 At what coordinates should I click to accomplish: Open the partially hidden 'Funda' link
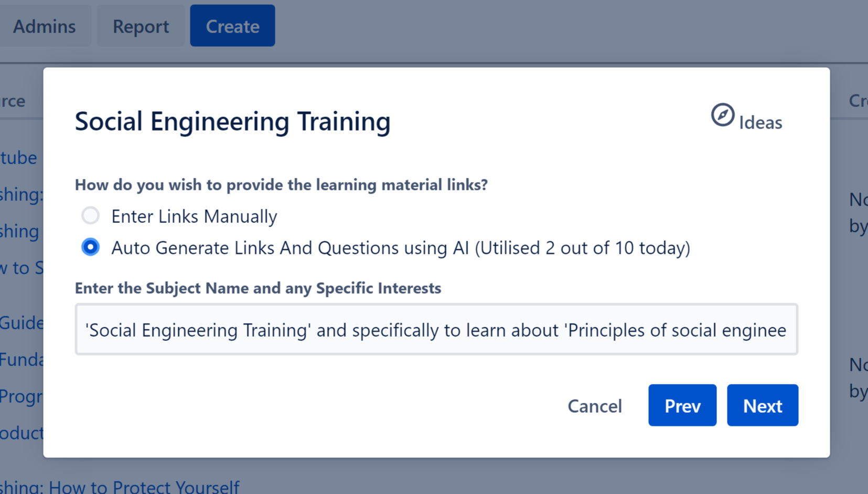click(x=22, y=360)
